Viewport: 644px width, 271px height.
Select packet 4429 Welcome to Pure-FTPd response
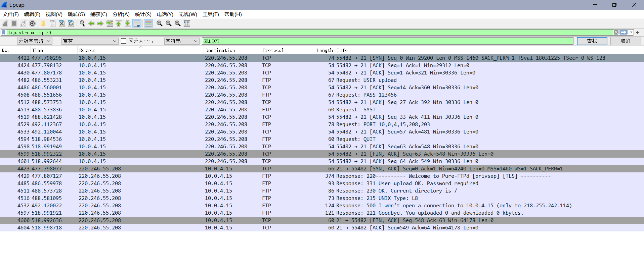(322, 176)
